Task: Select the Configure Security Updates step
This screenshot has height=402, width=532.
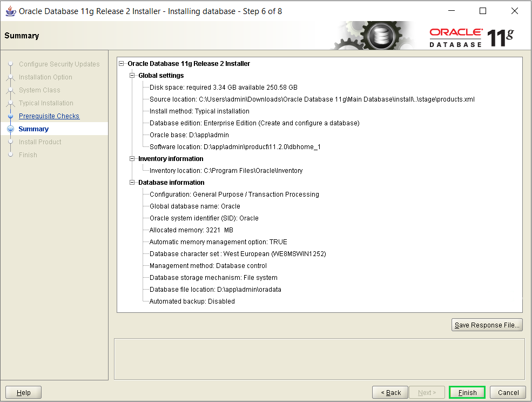Action: (59, 64)
